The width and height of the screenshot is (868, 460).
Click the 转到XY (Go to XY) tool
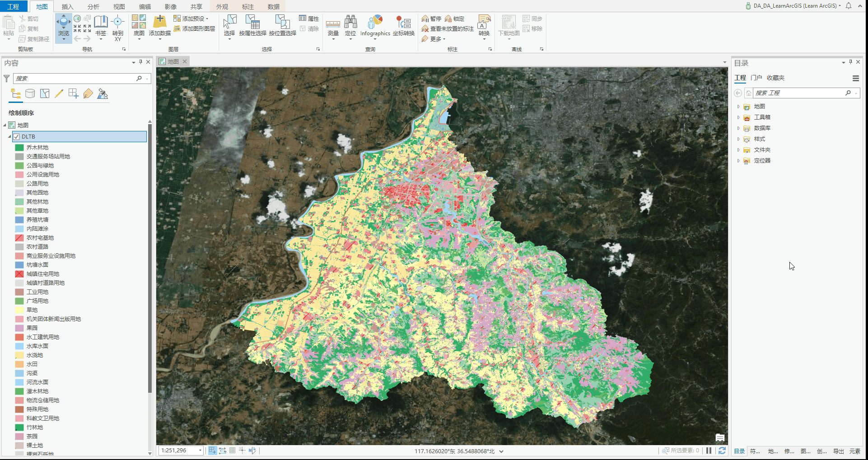tap(117, 25)
